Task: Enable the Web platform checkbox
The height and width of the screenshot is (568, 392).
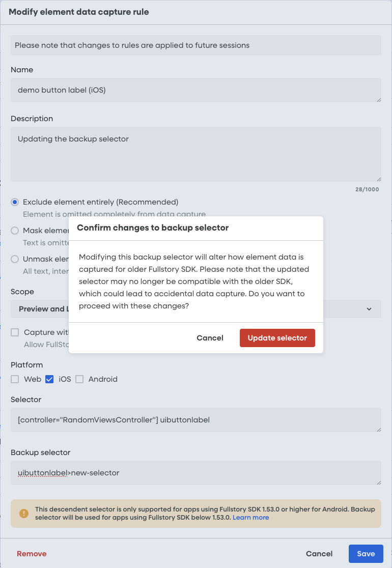Action: click(15, 379)
